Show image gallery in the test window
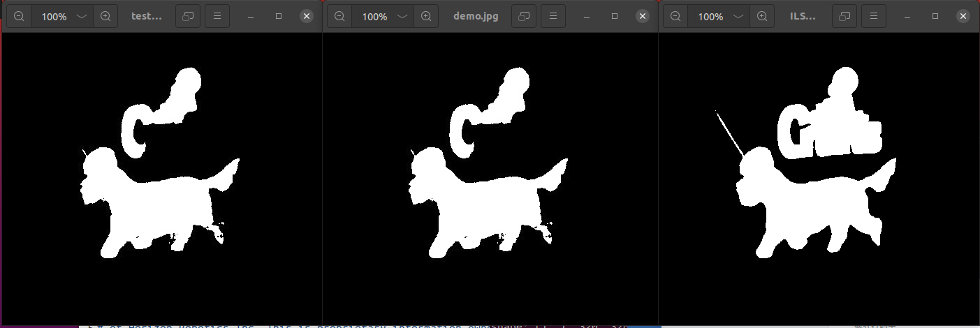This screenshot has width=980, height=328. pos(187,16)
